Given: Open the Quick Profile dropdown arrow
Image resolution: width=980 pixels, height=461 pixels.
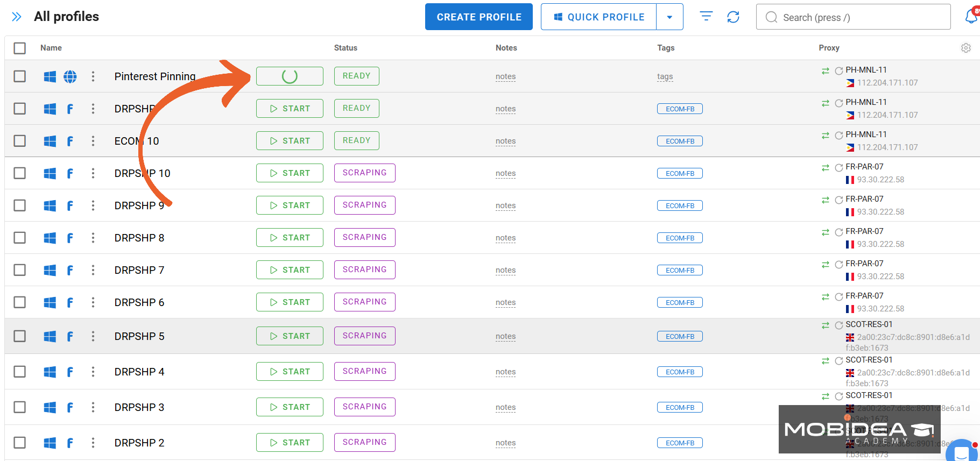Looking at the screenshot, I should [669, 17].
